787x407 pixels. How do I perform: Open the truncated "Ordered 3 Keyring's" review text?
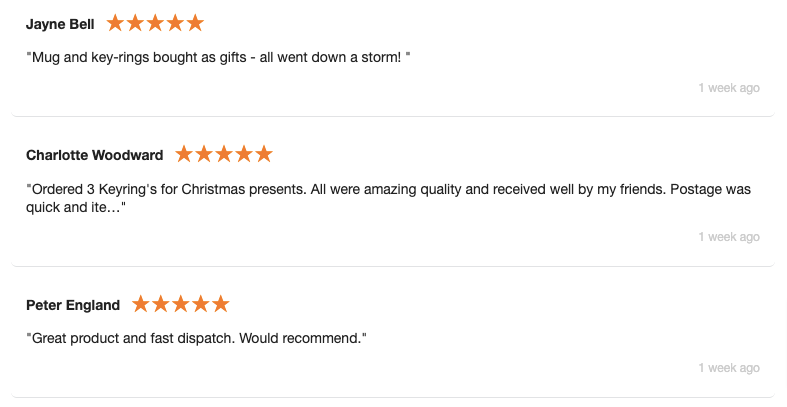coord(388,198)
